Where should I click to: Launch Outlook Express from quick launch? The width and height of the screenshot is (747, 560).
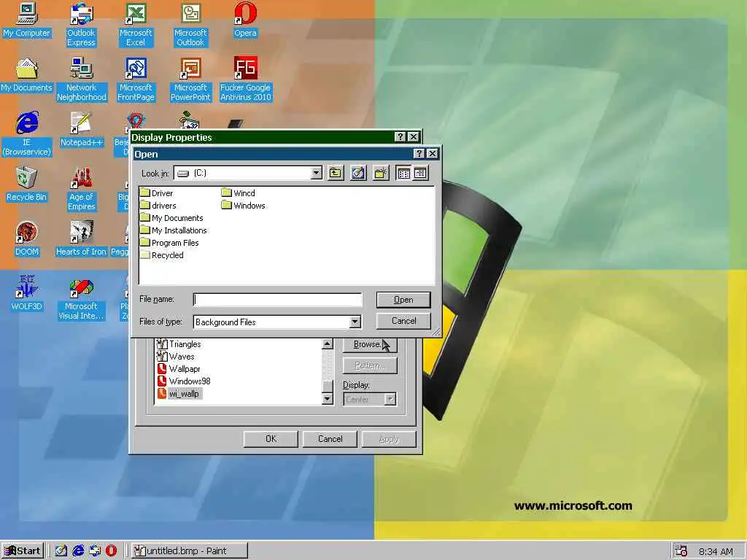95,551
